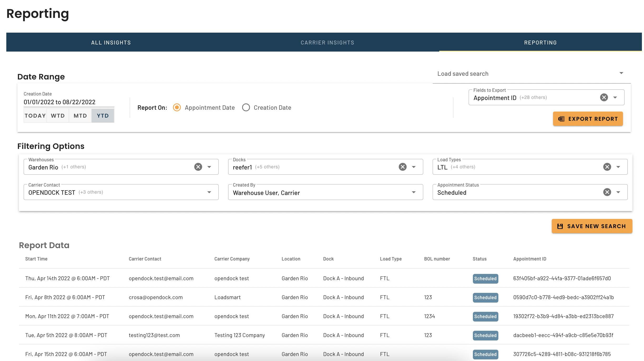Click the Export Report button
This screenshot has height=361, width=644.
tap(588, 119)
